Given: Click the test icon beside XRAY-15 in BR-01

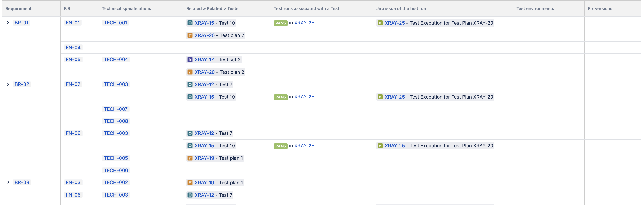Looking at the screenshot, I should (190, 23).
